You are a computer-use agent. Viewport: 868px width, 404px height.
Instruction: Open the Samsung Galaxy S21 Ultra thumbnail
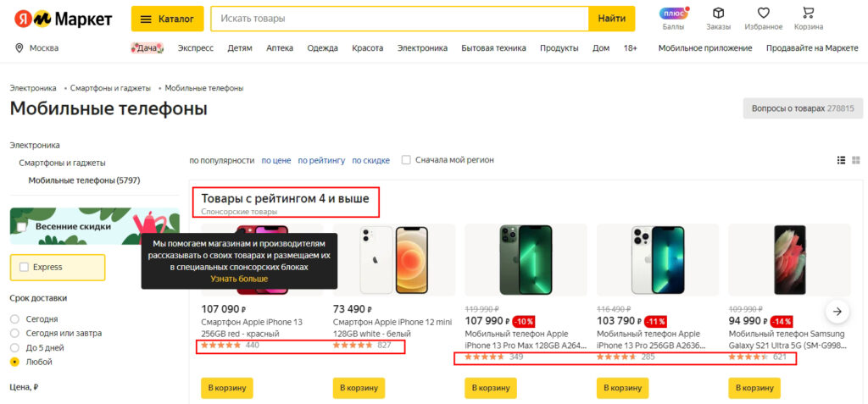point(789,259)
